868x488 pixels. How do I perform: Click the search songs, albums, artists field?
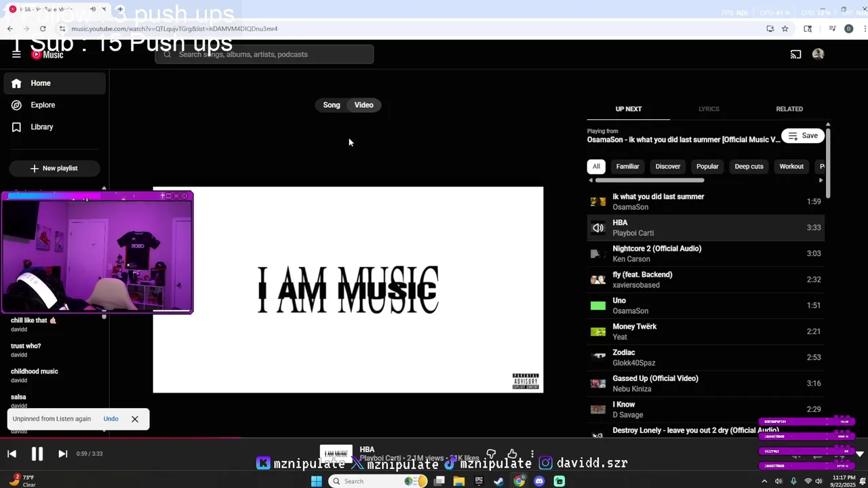coord(264,54)
